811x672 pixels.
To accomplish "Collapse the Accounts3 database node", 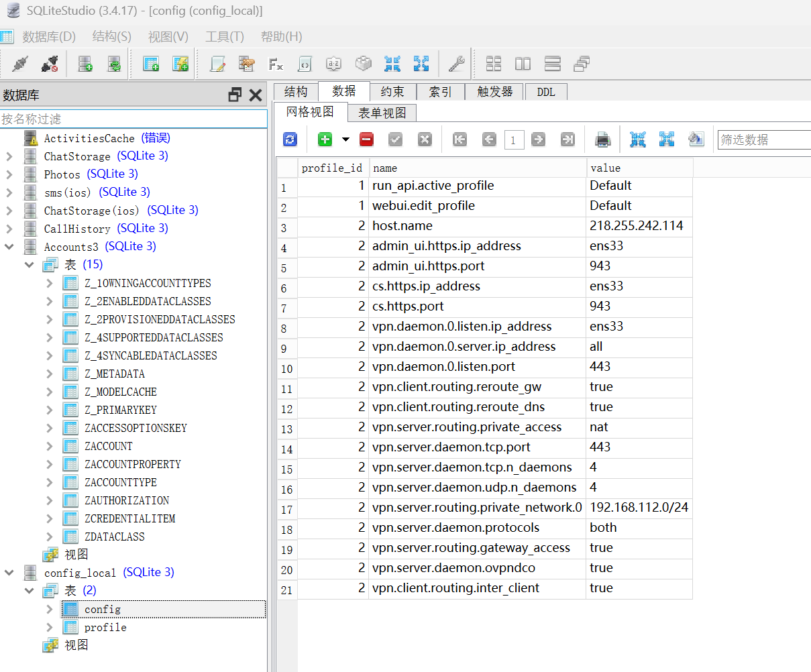I will pos(9,247).
